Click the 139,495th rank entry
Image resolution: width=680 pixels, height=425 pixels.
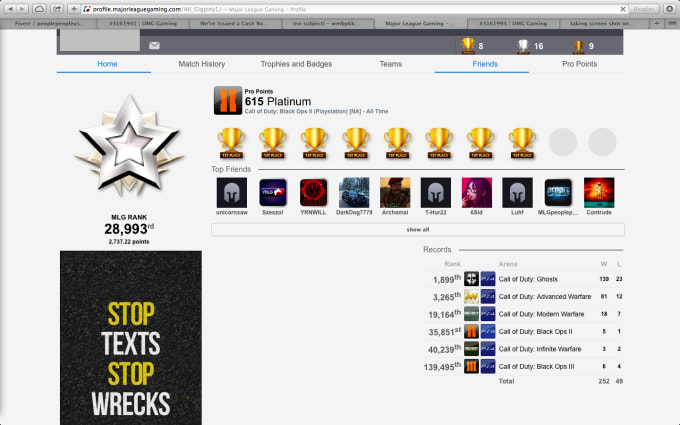point(442,366)
